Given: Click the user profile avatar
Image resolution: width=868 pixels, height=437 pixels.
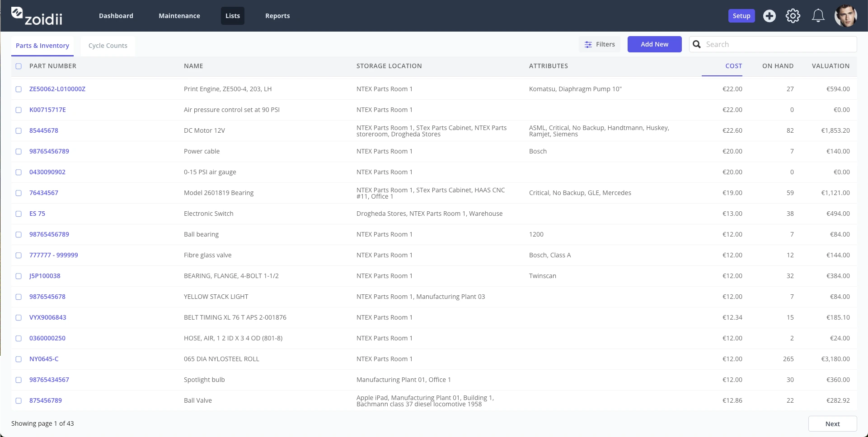Looking at the screenshot, I should tap(846, 16).
